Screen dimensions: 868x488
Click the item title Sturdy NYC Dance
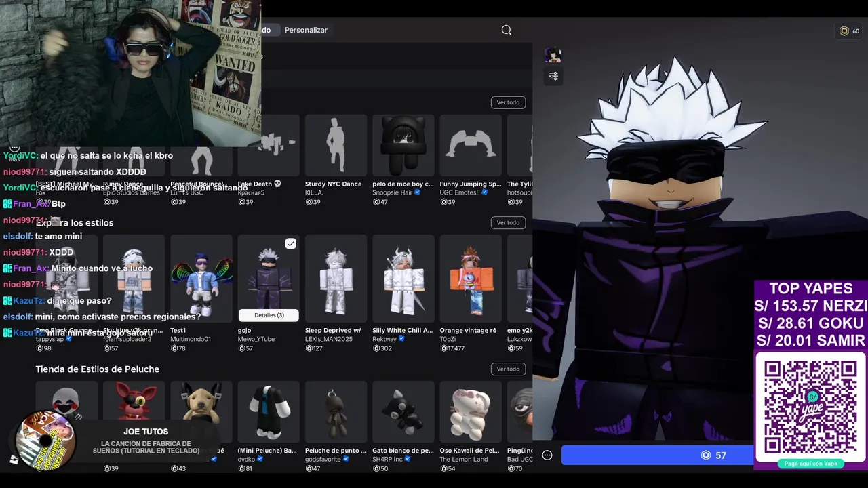point(333,184)
